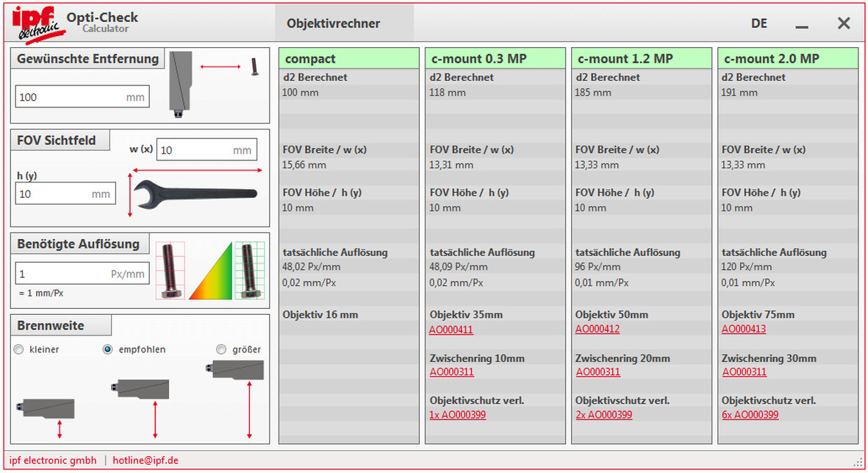Image resolution: width=868 pixels, height=473 pixels.
Task: Select the kleiner focal length option
Action: click(x=18, y=349)
